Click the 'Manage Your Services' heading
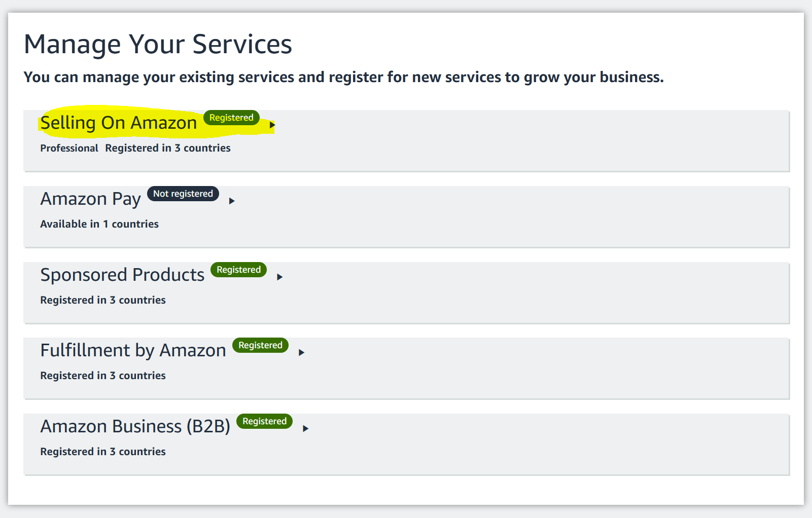Screen dimensions: 812x518 (x=158, y=44)
